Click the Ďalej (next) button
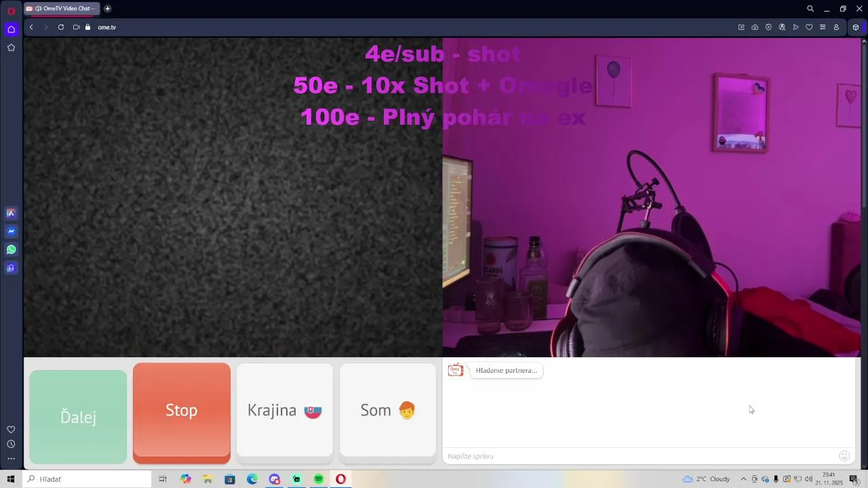The height and width of the screenshot is (488, 868). click(78, 417)
